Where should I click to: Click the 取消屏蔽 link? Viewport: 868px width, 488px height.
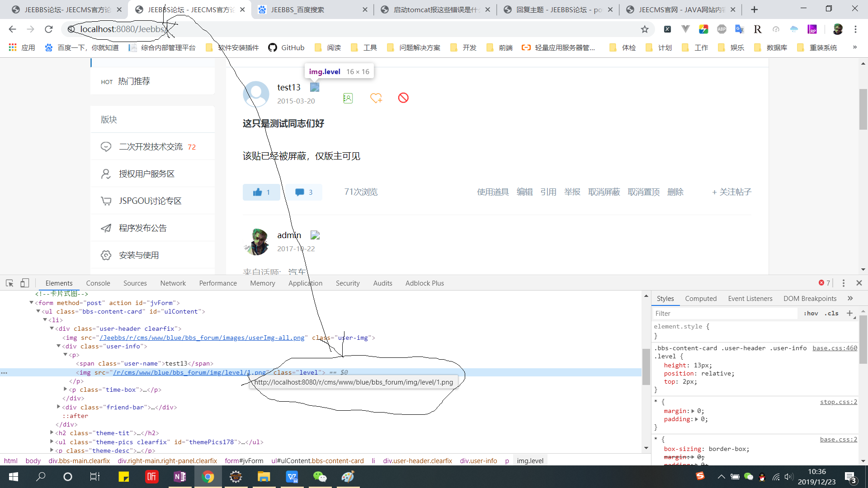click(604, 192)
